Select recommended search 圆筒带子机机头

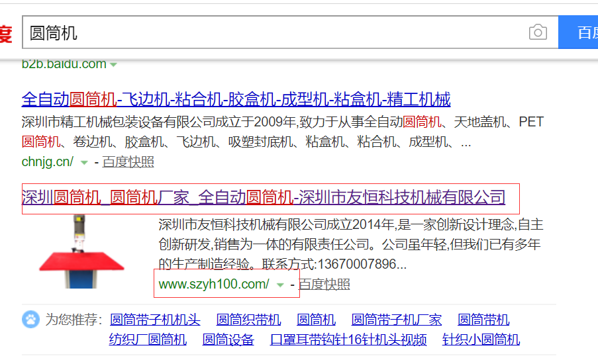click(x=154, y=320)
